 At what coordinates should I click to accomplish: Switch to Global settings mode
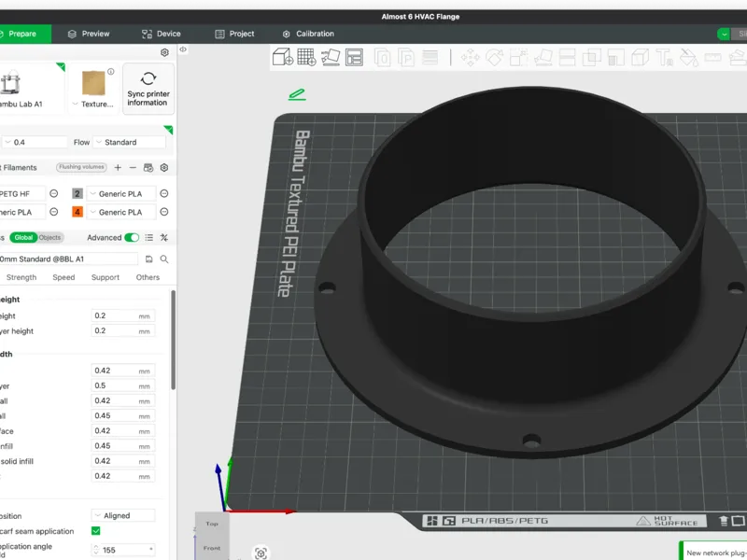[x=23, y=238]
